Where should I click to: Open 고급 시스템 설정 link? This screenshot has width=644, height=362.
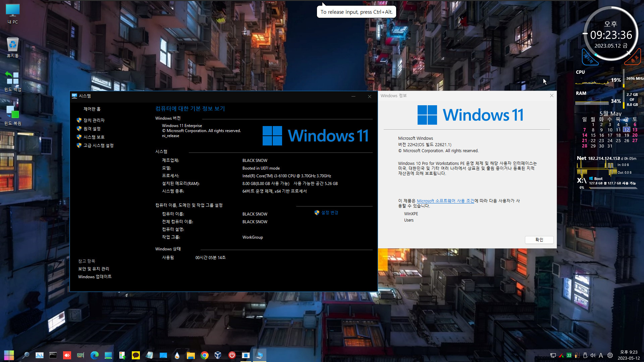[98, 145]
